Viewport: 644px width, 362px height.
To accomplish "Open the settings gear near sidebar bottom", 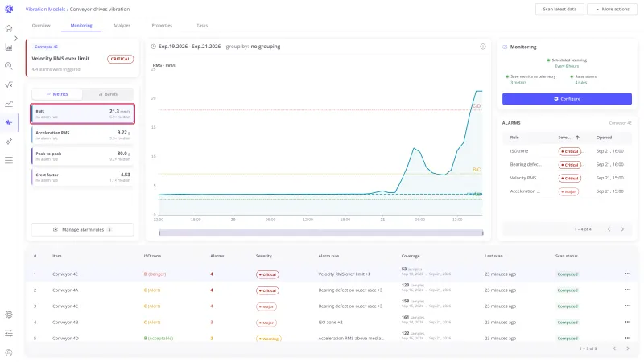I will (x=9, y=315).
